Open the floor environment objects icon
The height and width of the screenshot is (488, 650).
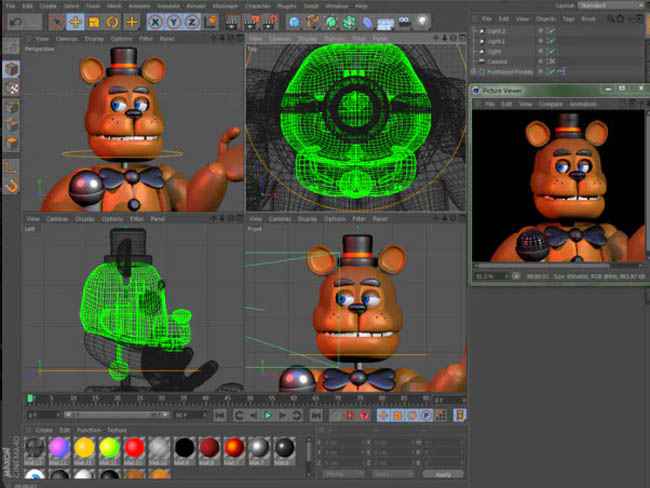(386, 23)
